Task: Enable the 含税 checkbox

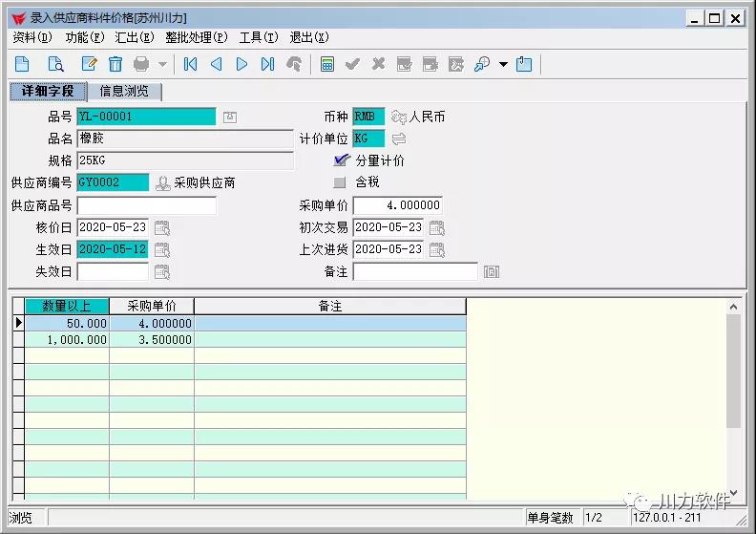Action: (x=340, y=182)
